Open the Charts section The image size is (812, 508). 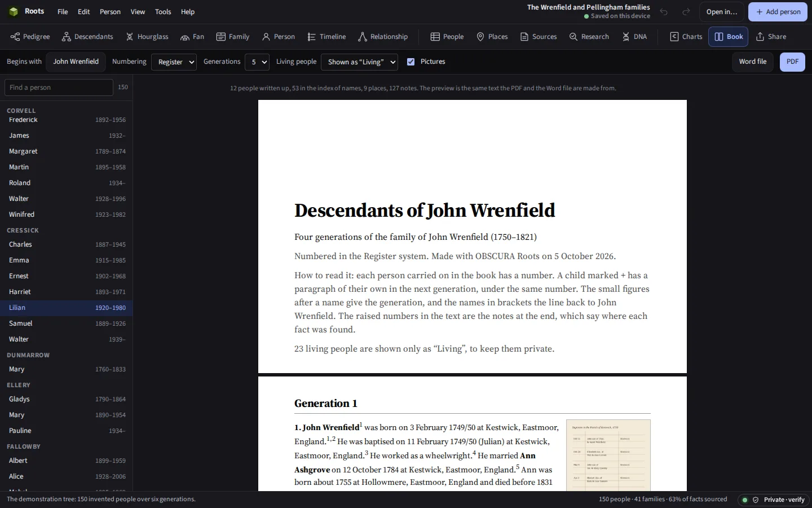point(686,37)
